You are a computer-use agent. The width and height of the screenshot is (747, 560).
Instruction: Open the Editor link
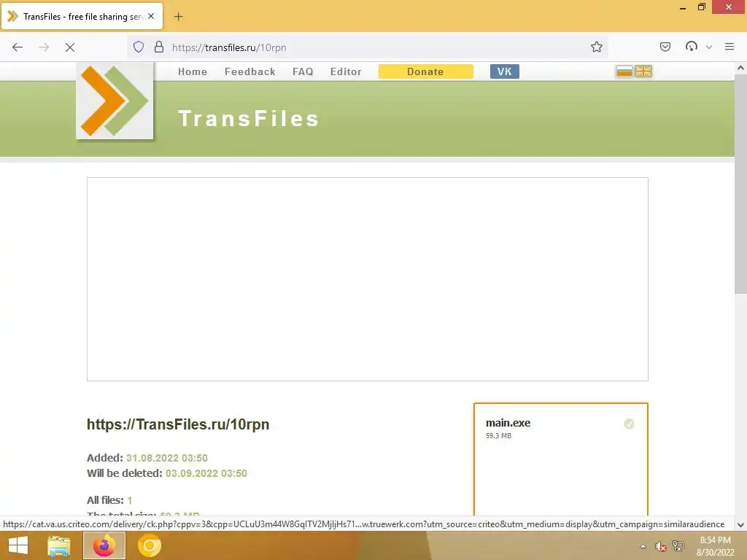pos(346,72)
